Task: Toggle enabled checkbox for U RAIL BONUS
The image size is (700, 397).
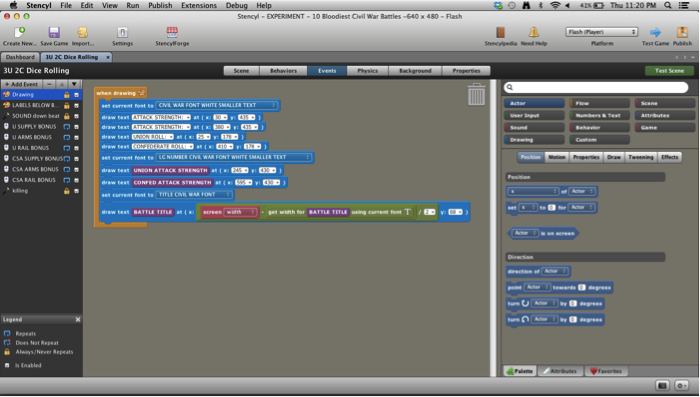Action: [x=76, y=148]
